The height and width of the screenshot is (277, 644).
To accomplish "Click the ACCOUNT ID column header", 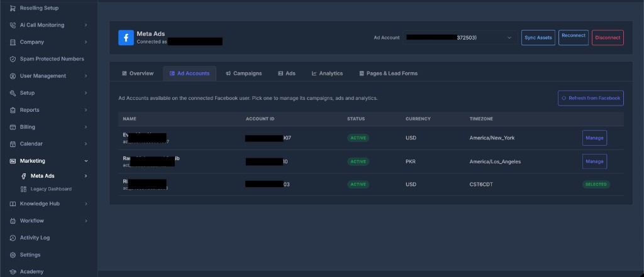I will [260, 119].
